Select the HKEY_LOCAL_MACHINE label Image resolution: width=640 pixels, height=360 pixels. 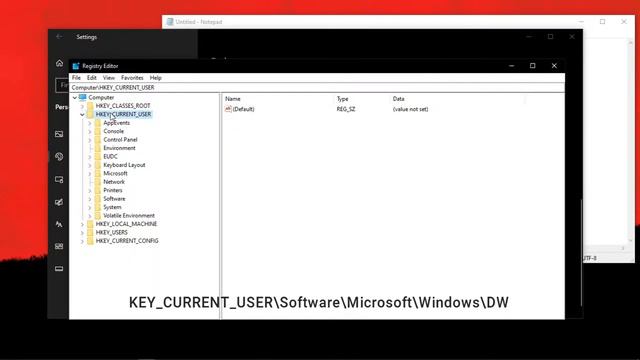tap(126, 224)
